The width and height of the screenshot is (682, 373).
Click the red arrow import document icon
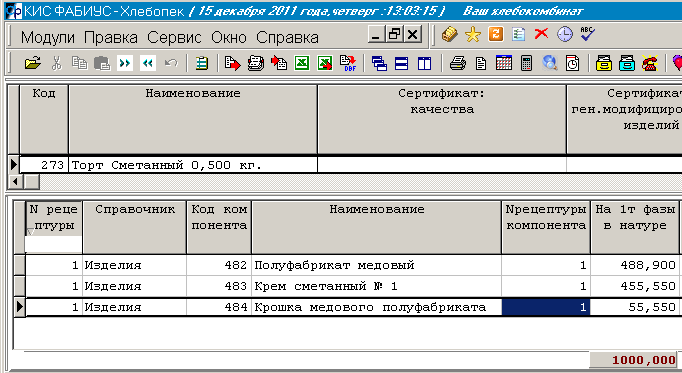coord(279,63)
